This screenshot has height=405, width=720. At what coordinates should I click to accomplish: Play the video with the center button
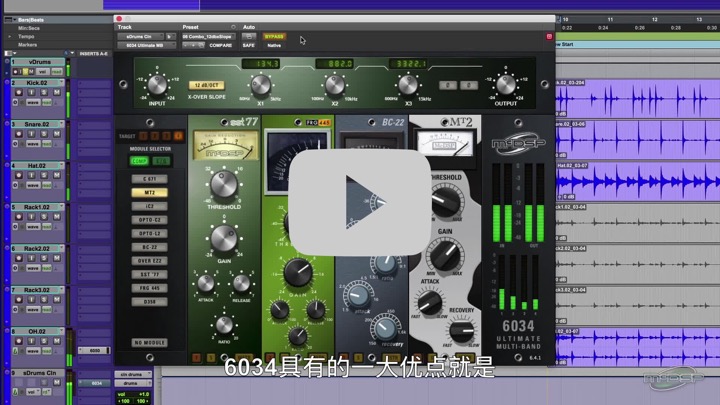360,202
